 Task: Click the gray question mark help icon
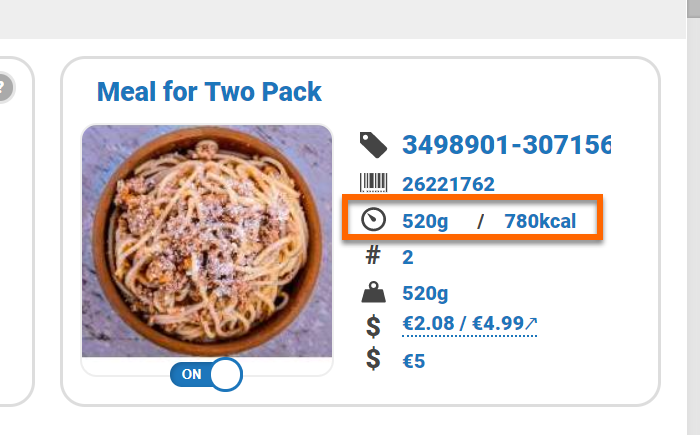3,88
